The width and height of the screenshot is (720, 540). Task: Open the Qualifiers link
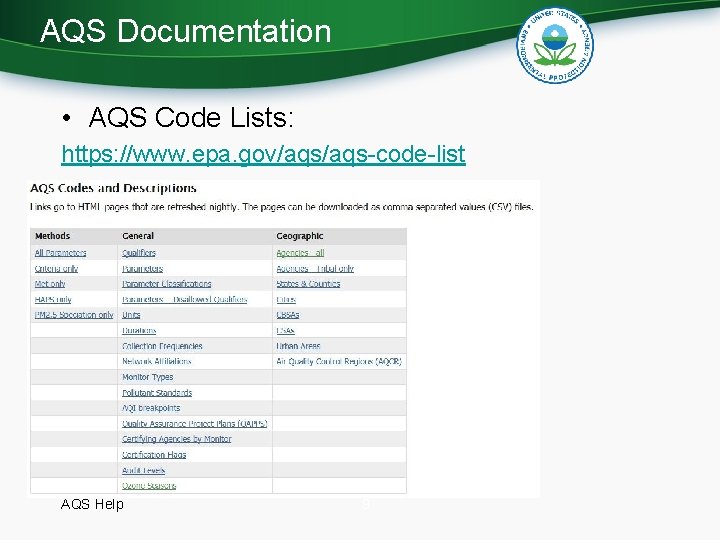(139, 253)
